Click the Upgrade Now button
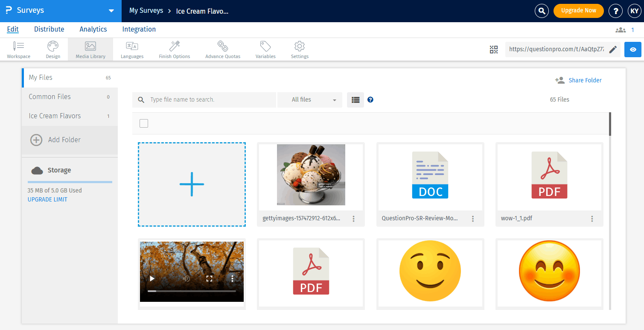The width and height of the screenshot is (644, 330). coord(579,11)
